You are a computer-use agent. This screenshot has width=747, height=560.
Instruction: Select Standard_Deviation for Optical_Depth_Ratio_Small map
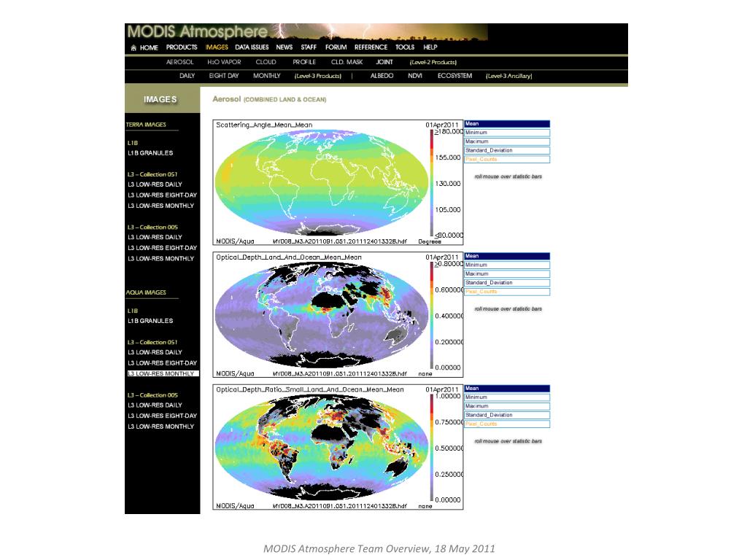[507, 415]
